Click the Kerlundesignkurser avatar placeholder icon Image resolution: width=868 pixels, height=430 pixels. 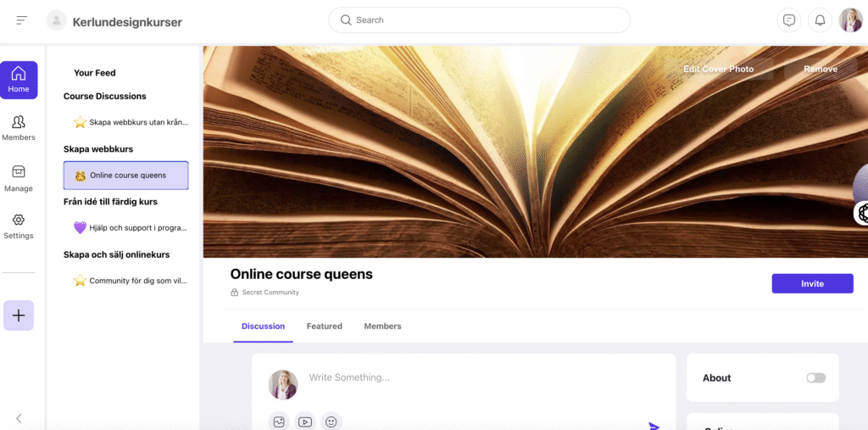click(x=57, y=20)
